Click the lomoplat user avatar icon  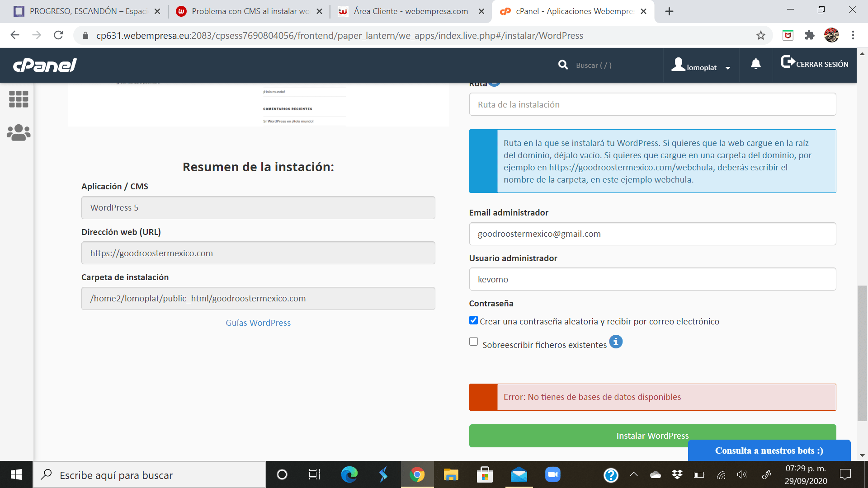pos(678,65)
